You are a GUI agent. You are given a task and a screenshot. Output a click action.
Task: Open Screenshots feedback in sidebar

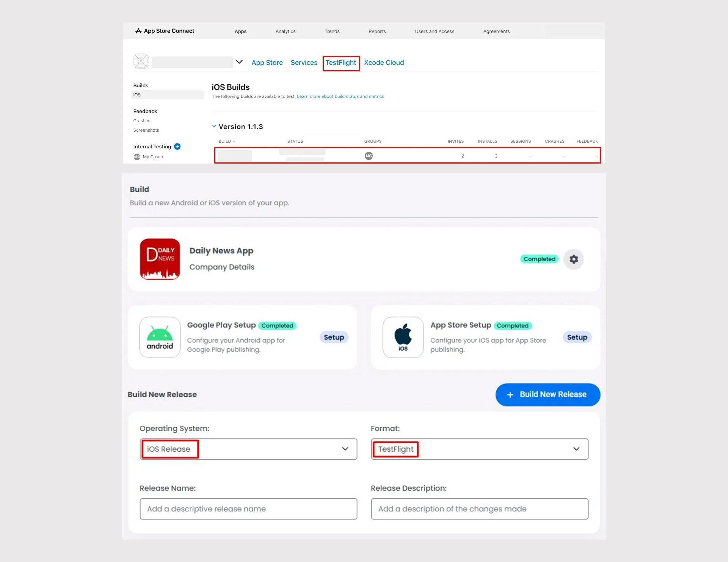(146, 130)
